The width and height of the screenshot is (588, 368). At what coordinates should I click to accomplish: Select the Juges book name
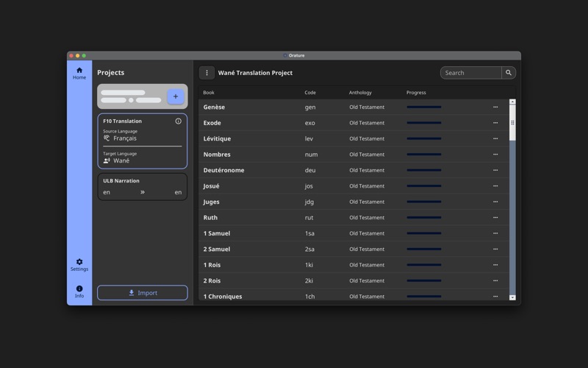(x=211, y=202)
